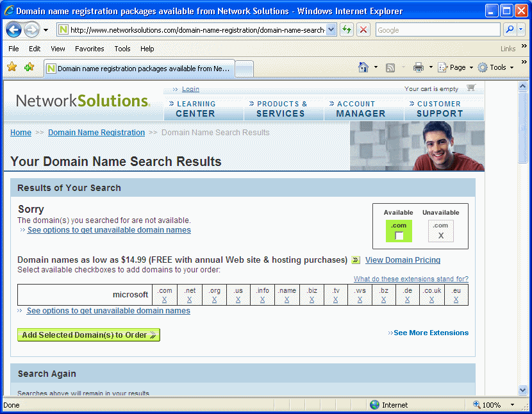Open the Page menu in command bar
This screenshot has height=414, width=532.
[x=455, y=67]
